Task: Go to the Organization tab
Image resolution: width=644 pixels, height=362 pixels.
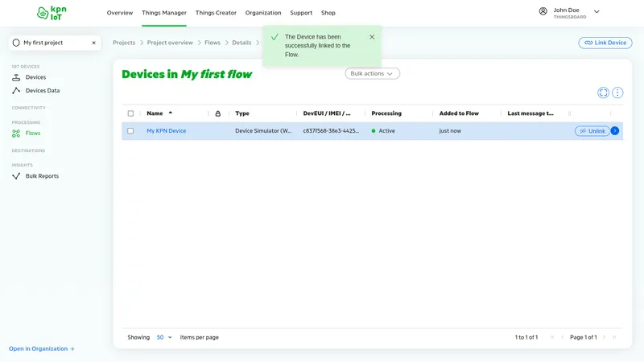Action: click(263, 13)
